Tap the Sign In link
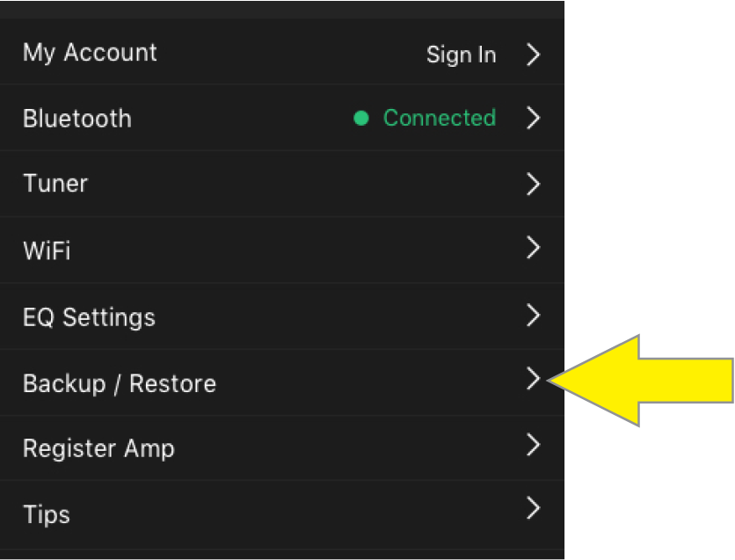735x560 pixels. 461,55
